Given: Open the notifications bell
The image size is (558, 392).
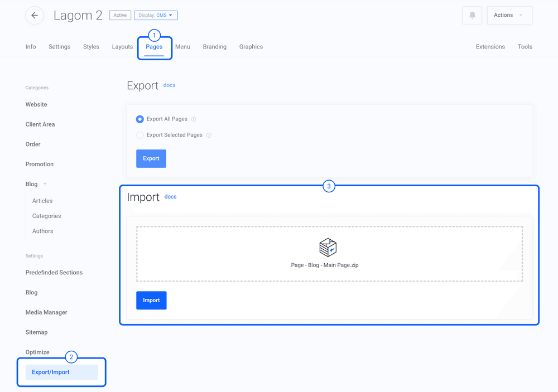Looking at the screenshot, I should coord(472,15).
